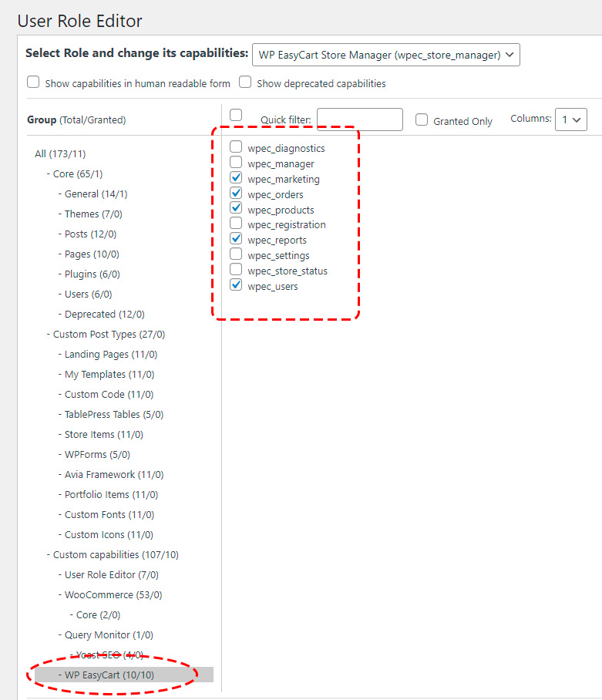The image size is (602, 700).
Task: Open the Select Role dropdown
Action: point(386,55)
